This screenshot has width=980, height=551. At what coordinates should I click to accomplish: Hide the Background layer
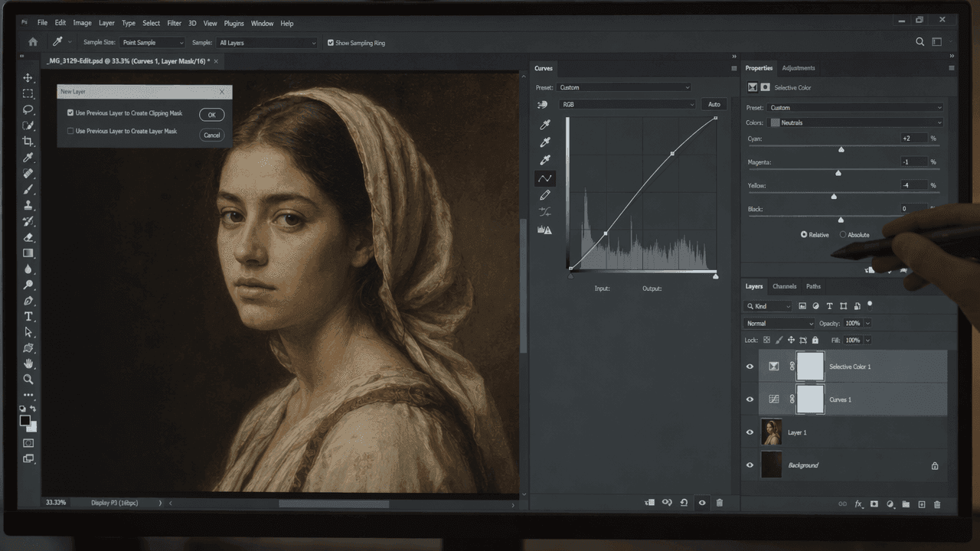point(750,465)
